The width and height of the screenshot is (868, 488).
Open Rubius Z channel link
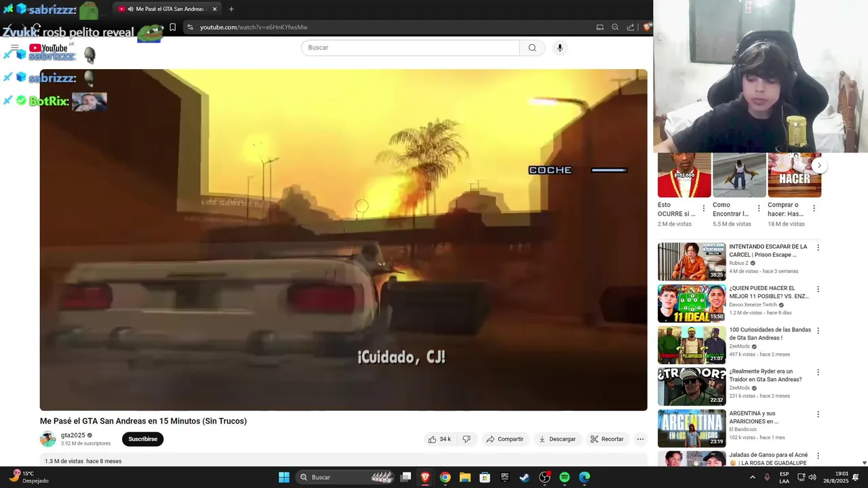click(x=738, y=263)
